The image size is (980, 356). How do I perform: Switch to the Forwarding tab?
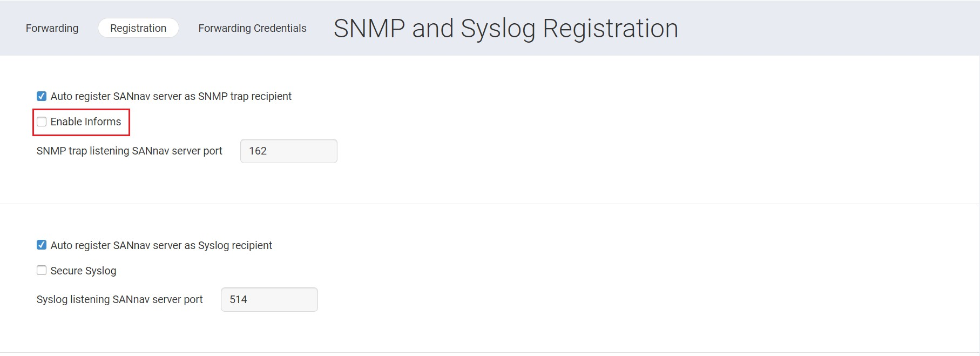click(x=51, y=28)
